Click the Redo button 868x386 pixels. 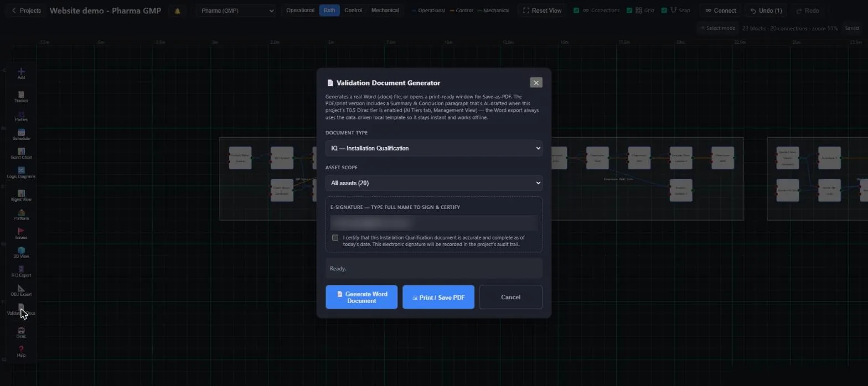(807, 11)
